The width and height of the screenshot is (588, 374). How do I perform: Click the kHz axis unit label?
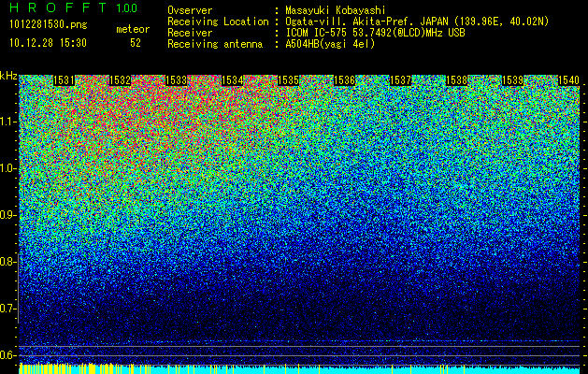coord(8,76)
